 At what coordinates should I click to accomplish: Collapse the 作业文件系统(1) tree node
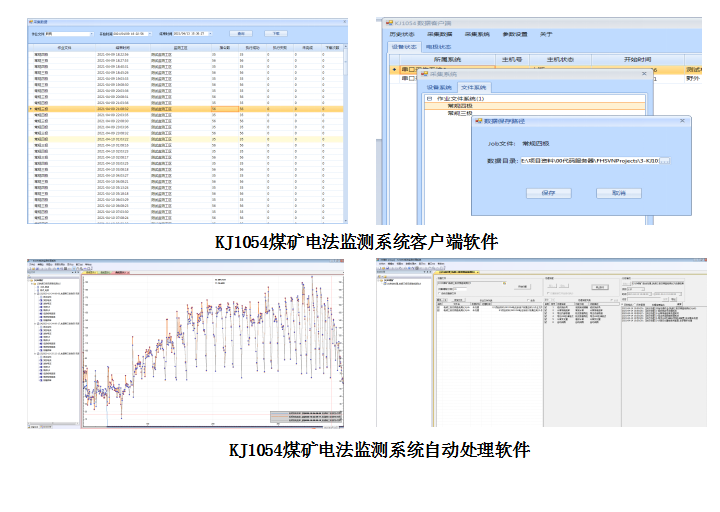(429, 98)
